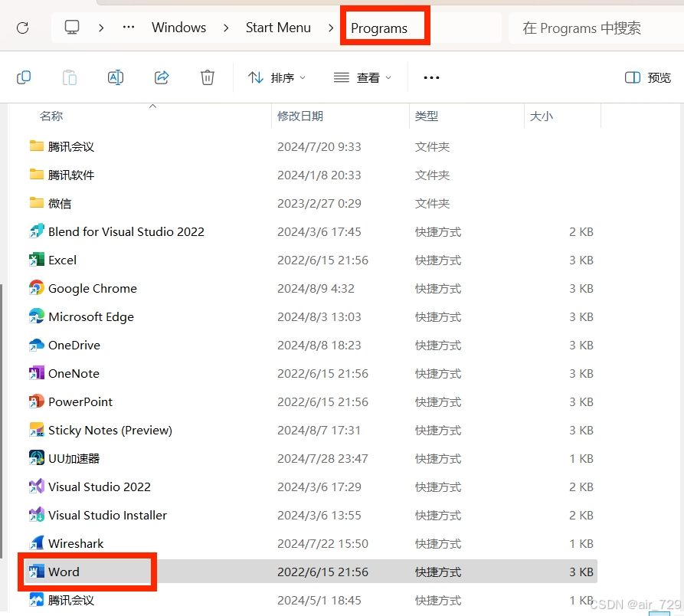Select the Google Chrome file name
This screenshot has height=616, width=684.
click(93, 288)
